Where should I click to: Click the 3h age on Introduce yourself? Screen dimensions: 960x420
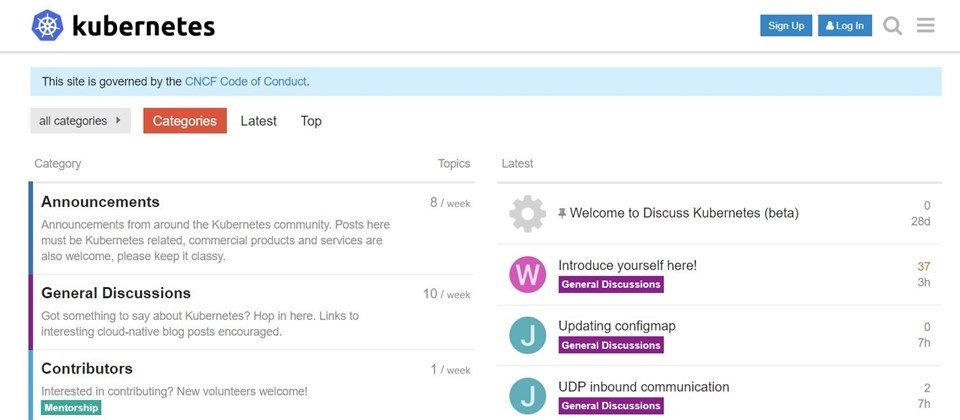click(924, 282)
